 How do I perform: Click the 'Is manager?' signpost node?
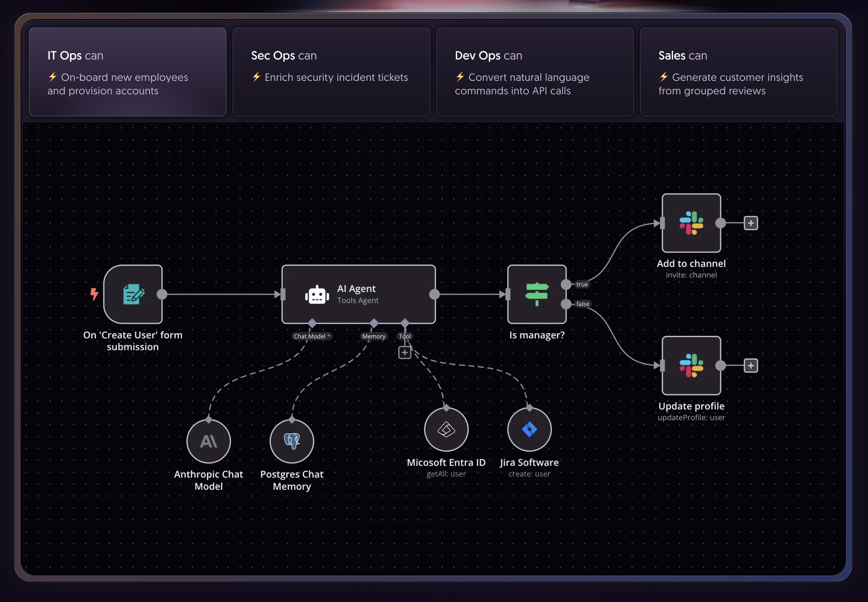pos(537,294)
